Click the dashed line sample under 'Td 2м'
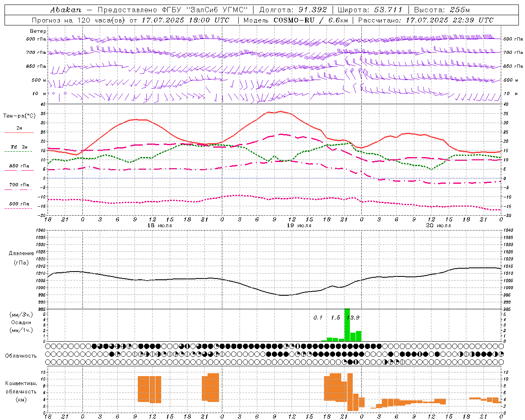 click(x=18, y=152)
